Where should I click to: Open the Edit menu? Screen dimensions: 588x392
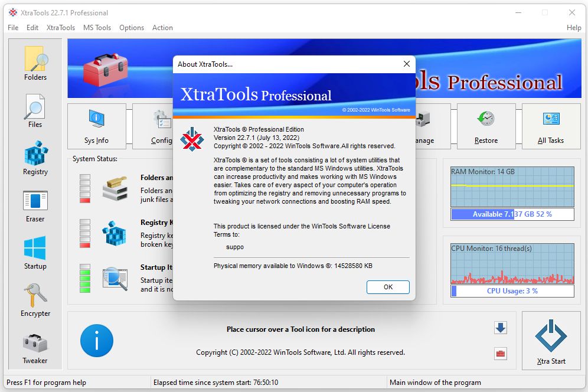pos(32,28)
